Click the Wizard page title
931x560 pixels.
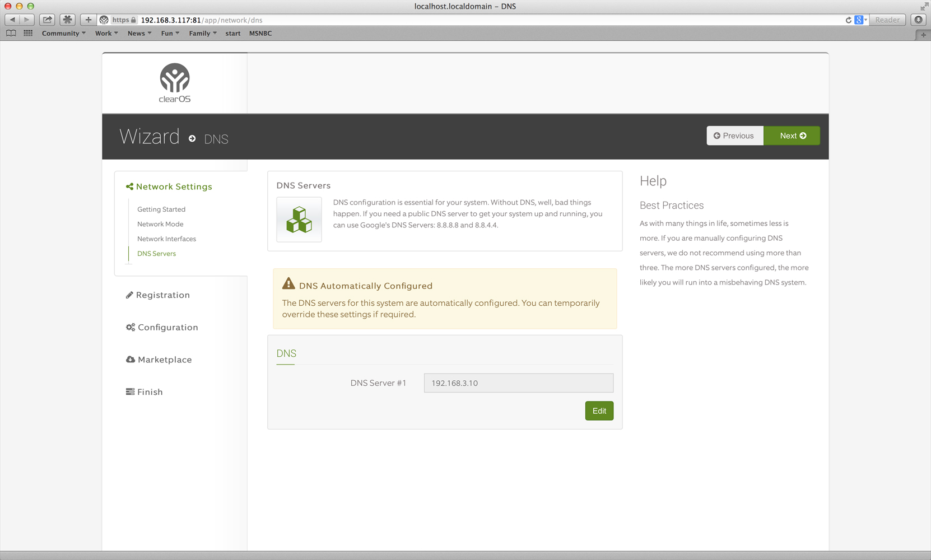(150, 137)
